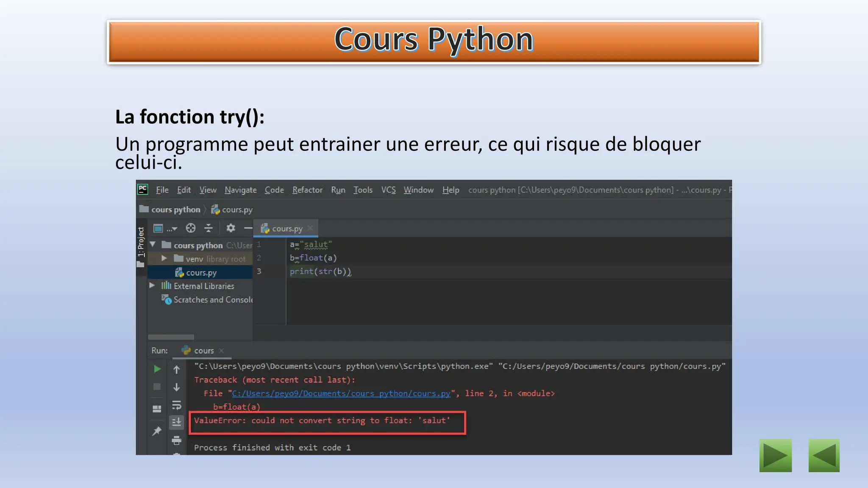Close the cours.py editor tab

tap(310, 228)
